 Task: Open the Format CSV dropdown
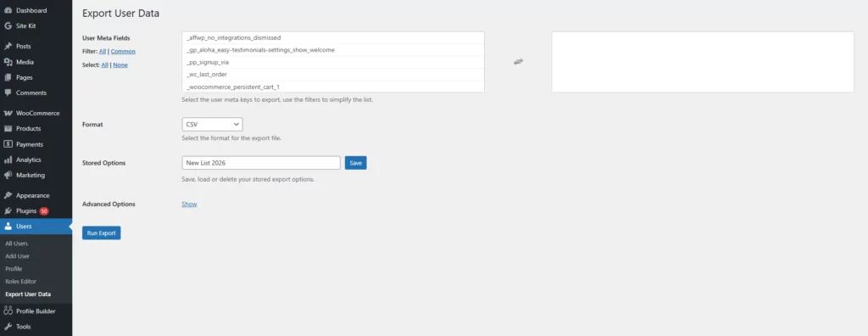(212, 124)
